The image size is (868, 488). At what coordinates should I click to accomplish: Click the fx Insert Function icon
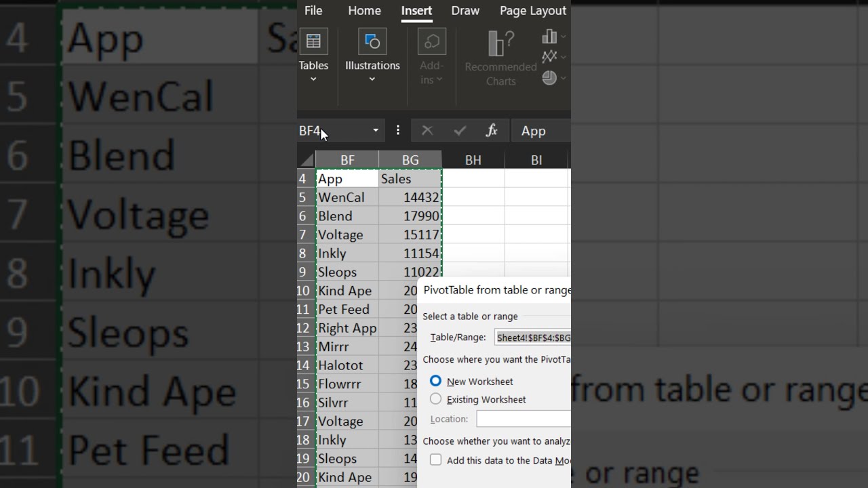[x=492, y=131]
